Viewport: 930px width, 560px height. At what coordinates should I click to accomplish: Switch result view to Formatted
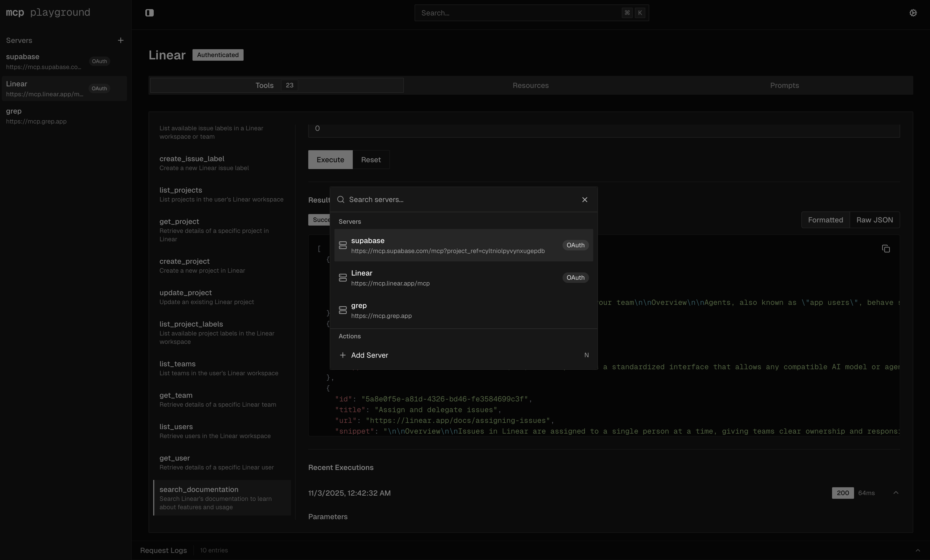pyautogui.click(x=825, y=220)
